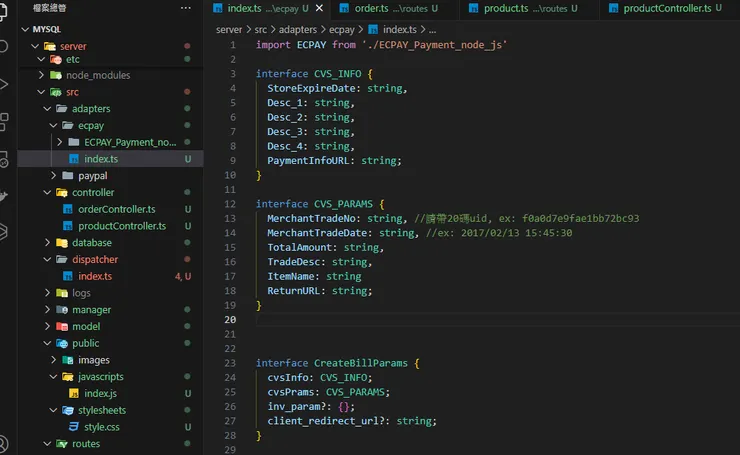Expand the node_modules folder

coord(42,75)
